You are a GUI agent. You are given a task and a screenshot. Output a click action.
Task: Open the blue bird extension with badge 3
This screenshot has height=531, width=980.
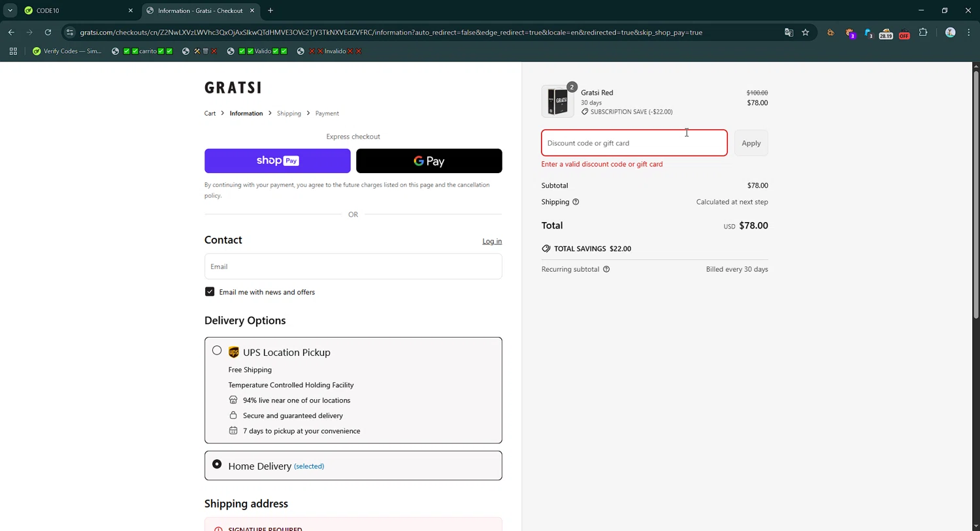[x=868, y=33]
